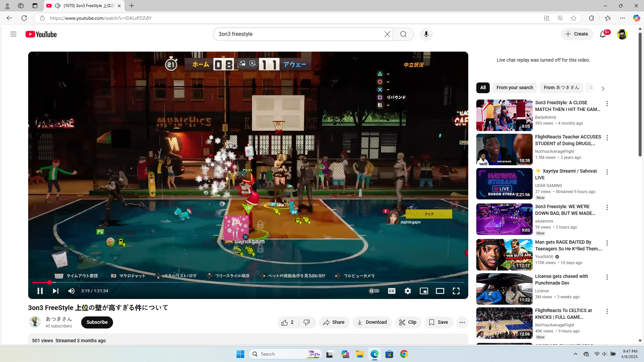The height and width of the screenshot is (362, 644).
Task: Click the Create button
Action: [x=577, y=34]
